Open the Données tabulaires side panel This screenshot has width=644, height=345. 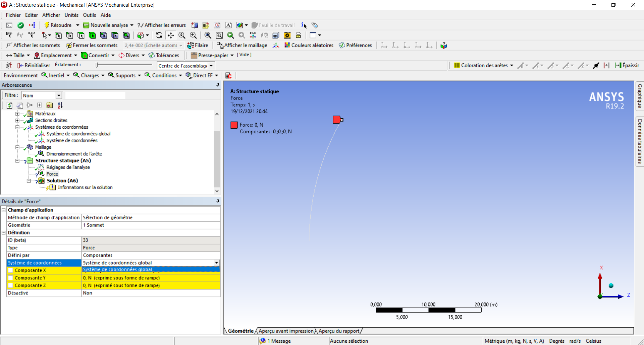click(x=640, y=141)
